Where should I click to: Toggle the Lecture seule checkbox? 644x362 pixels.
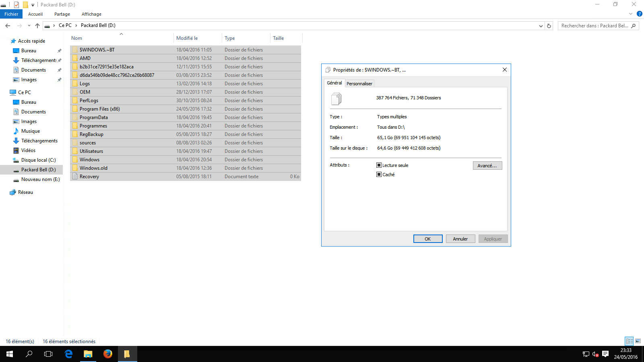379,165
